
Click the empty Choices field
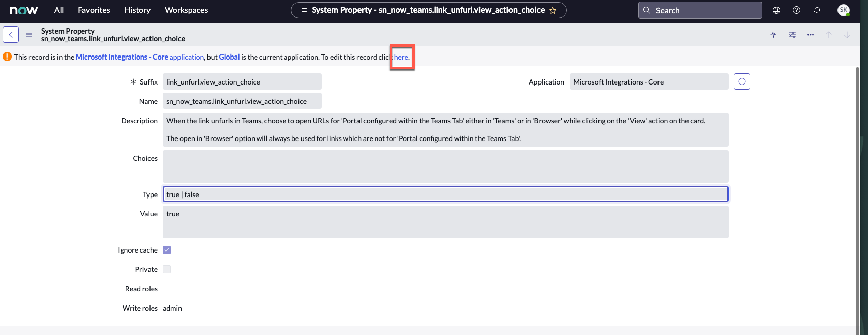tap(445, 166)
